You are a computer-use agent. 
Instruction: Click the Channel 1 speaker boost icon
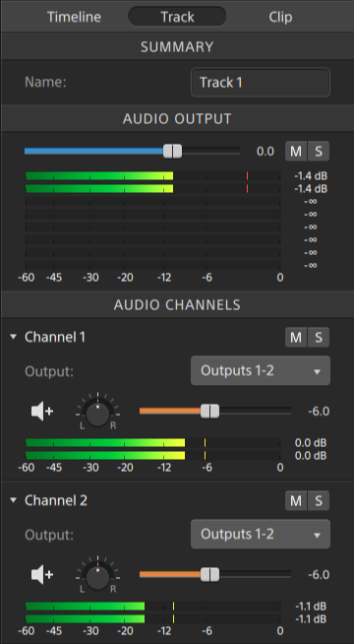pos(42,412)
